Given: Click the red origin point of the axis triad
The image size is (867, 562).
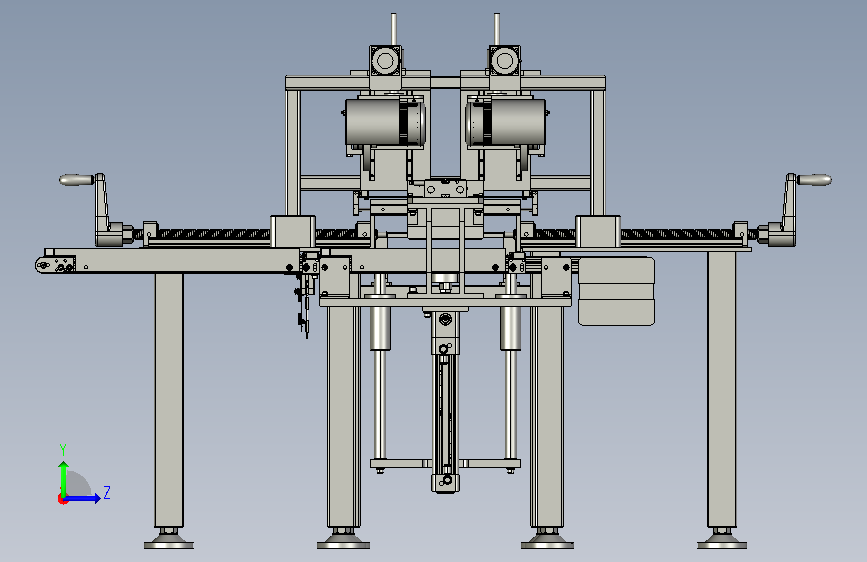Looking at the screenshot, I should tap(62, 499).
